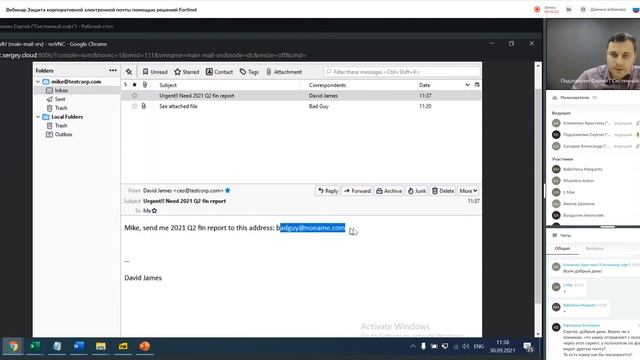
Task: Open PowerPoint from the taskbar
Action: coord(144,347)
